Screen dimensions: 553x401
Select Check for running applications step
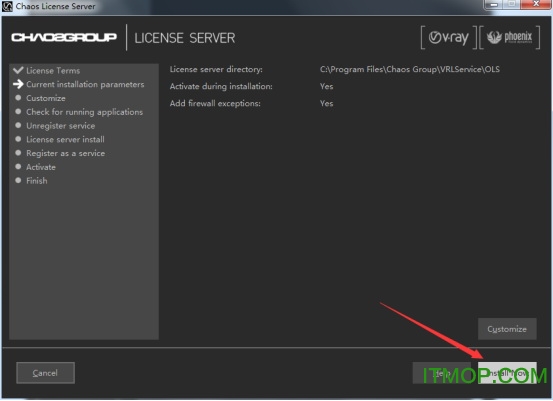tap(85, 112)
